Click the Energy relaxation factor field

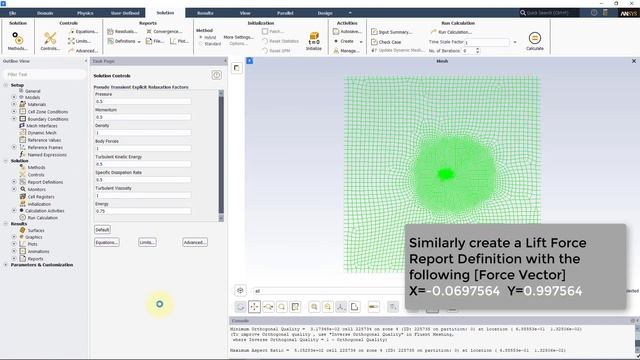click(x=142, y=211)
